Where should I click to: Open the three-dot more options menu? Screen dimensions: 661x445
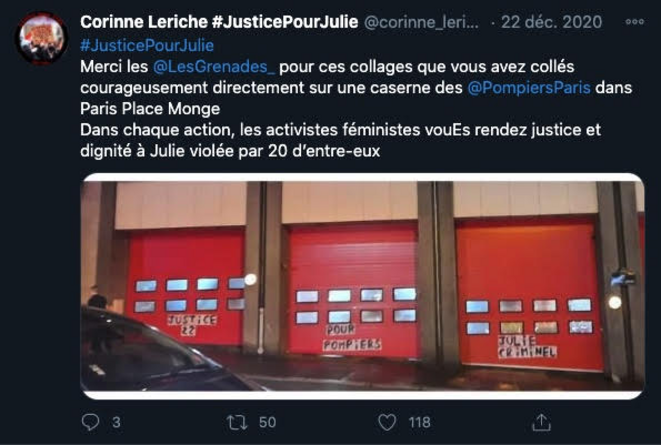(635, 22)
